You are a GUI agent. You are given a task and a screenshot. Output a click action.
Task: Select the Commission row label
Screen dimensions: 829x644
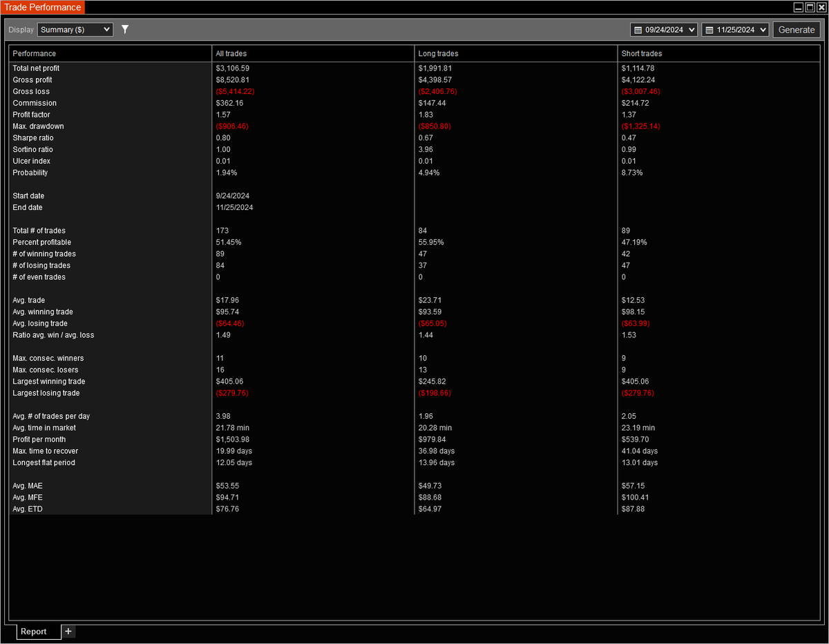coord(35,103)
